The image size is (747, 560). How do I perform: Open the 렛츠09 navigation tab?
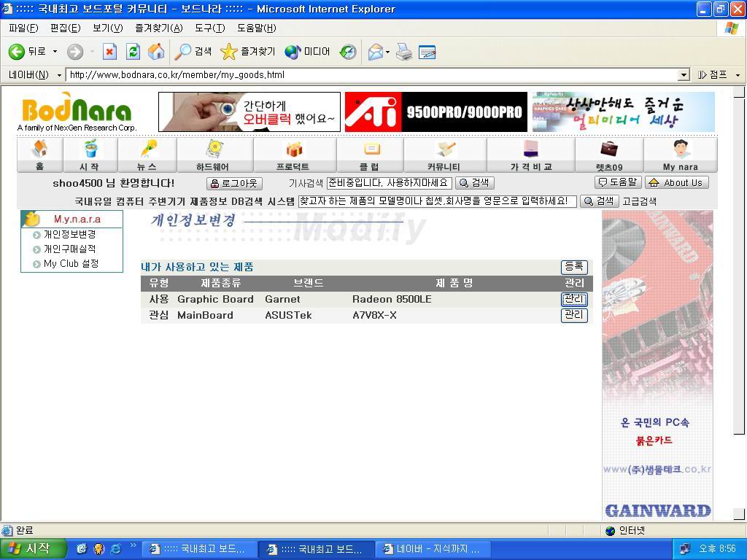[x=609, y=155]
